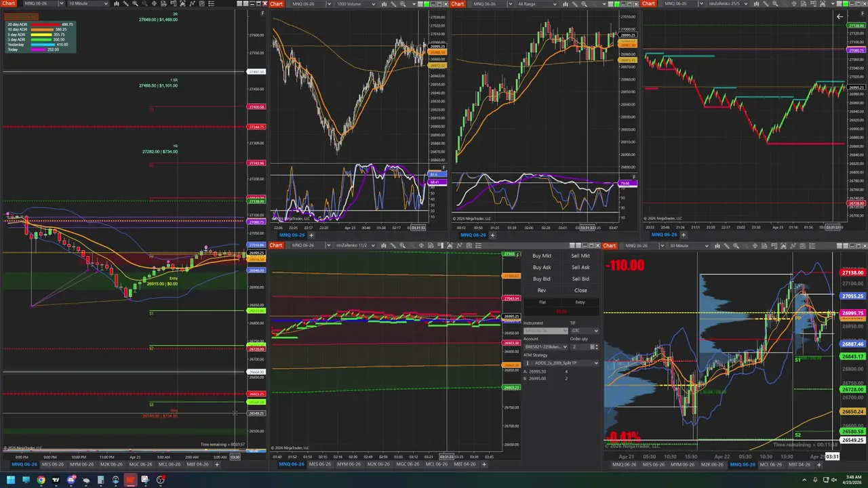Toggle F button beside Chart Trader panel

tap(518, 255)
